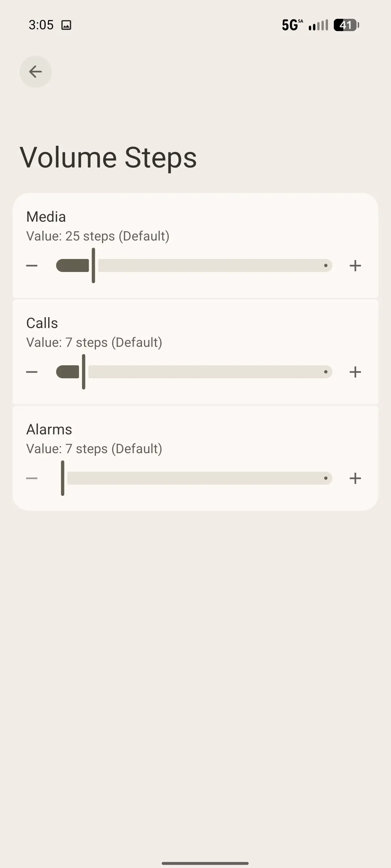Tap the picture notification icon in status bar
Viewport: 391px width, 868px height.
tap(66, 25)
